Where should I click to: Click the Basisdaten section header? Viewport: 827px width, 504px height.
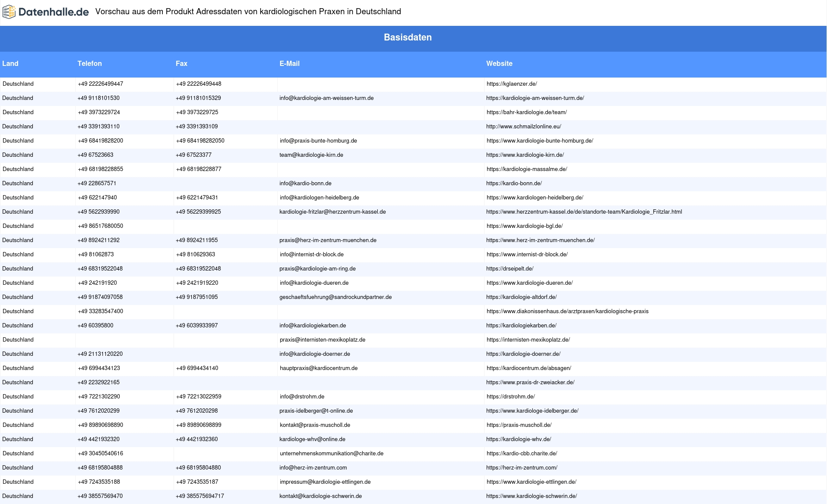407,37
